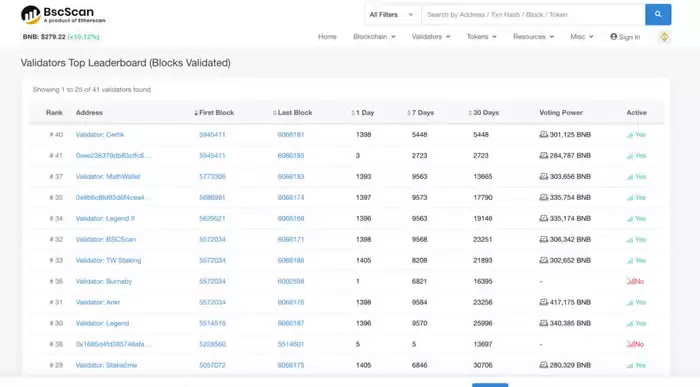The image size is (700, 387).
Task: Click the blue search magnifier button
Action: pos(658,15)
